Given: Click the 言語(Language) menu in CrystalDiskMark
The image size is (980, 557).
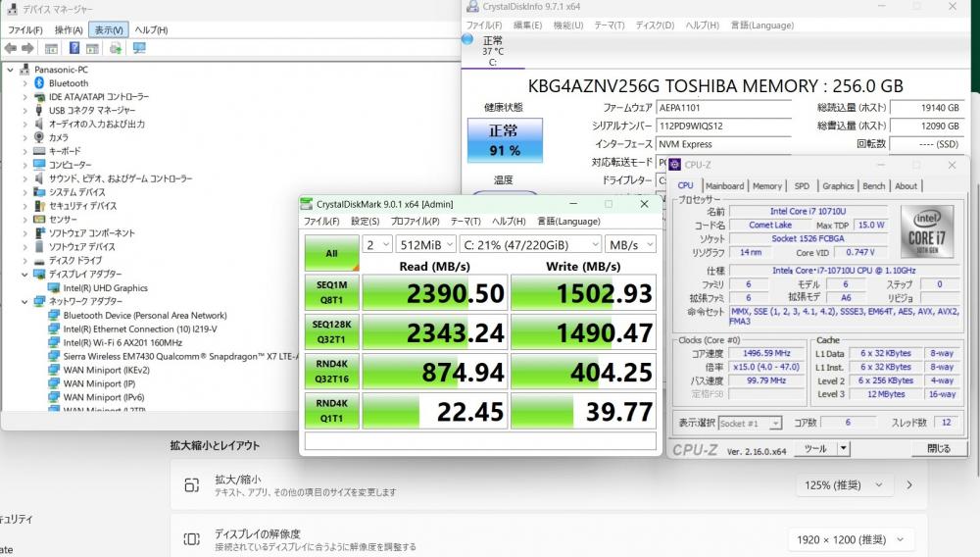Looking at the screenshot, I should 568,222.
